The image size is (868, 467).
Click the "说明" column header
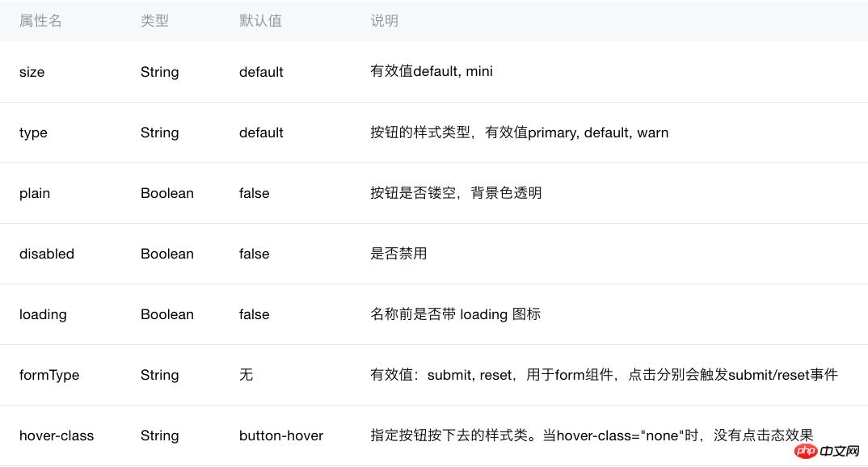(384, 21)
